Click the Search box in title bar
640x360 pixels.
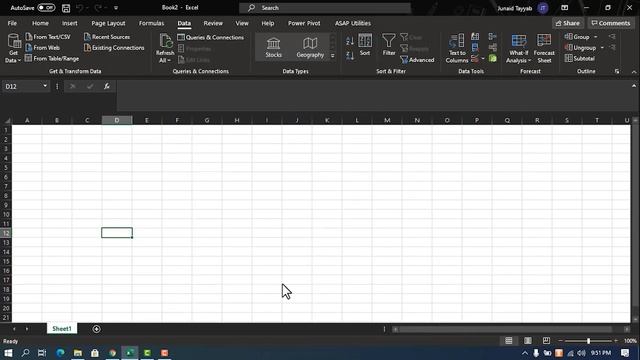[325, 8]
